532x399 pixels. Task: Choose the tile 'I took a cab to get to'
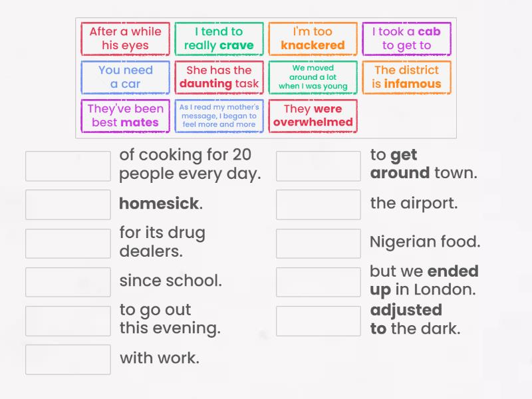[408, 39]
